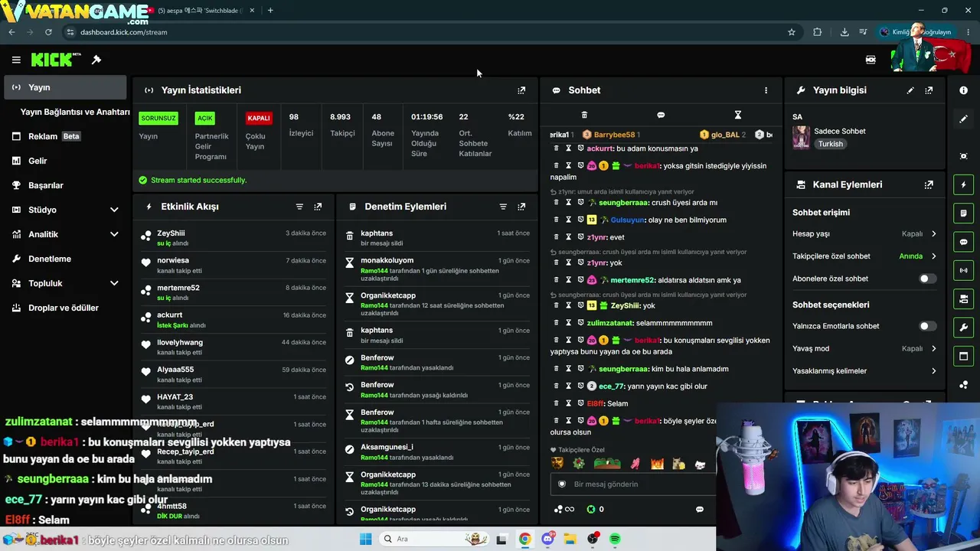
Task: Open Başarılar in the sidebar
Action: click(65, 185)
